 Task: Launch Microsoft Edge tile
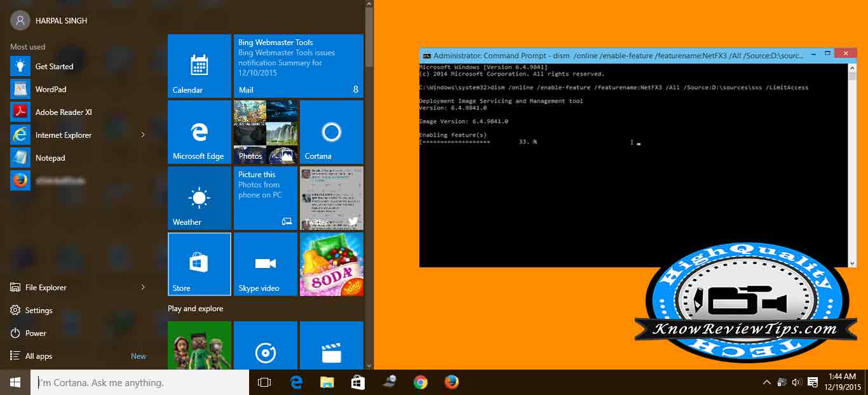click(199, 132)
